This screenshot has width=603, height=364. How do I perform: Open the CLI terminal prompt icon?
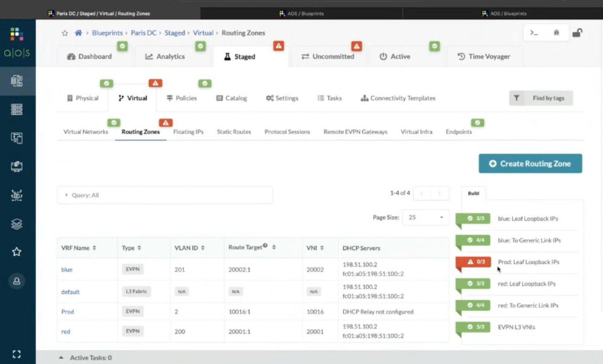[x=534, y=33]
